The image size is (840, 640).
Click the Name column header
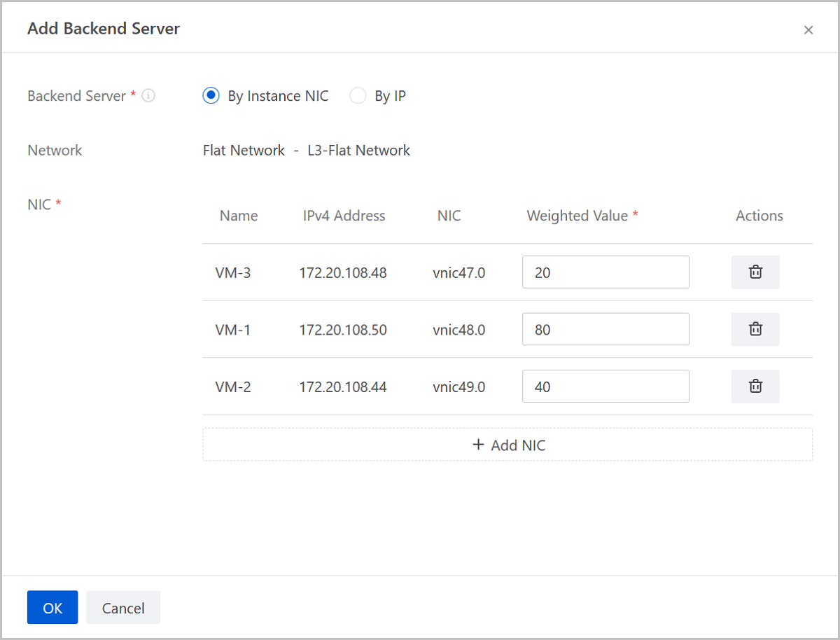[239, 216]
